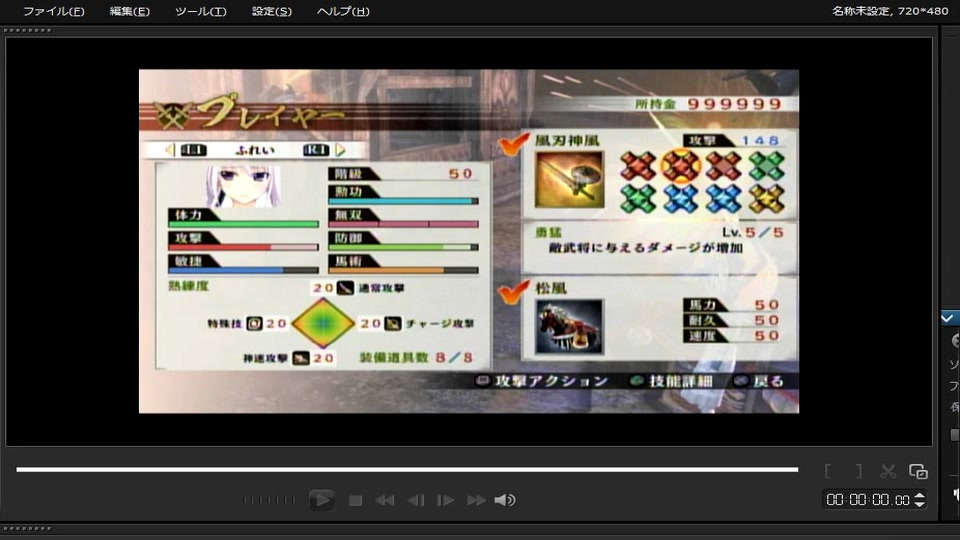Image resolution: width=960 pixels, height=540 pixels.
Task: Click the L1 character-switch icon in the preview
Action: [x=193, y=150]
